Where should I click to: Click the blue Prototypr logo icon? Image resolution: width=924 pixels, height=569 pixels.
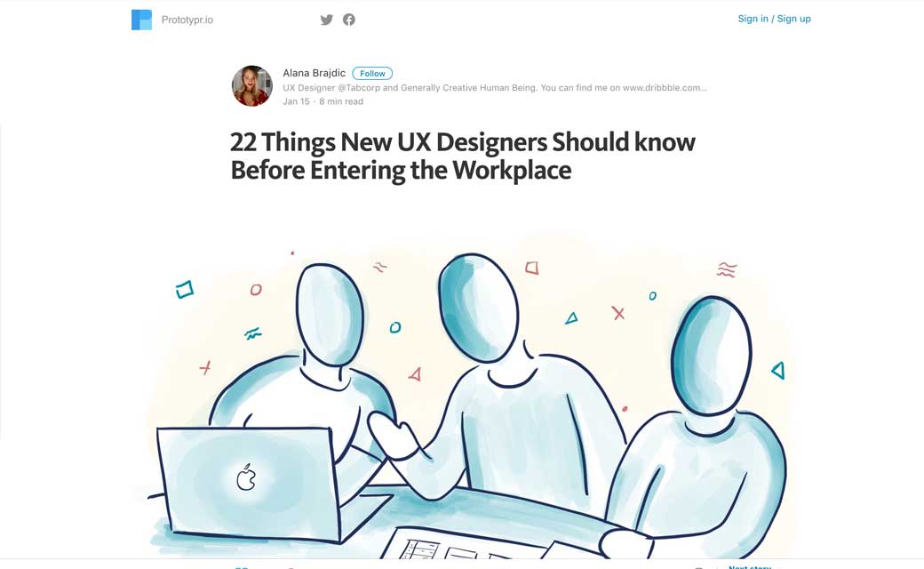[x=141, y=20]
